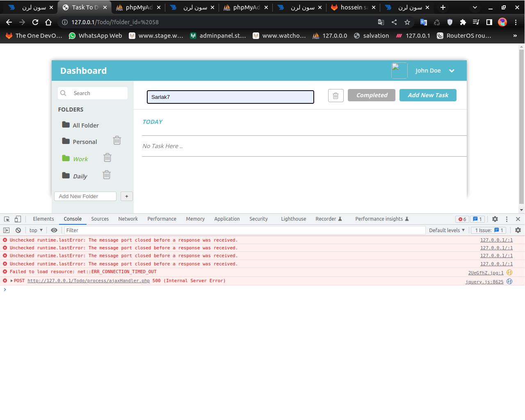Open the DevTools Memory tab
The width and height of the screenshot is (525, 420).
pyautogui.click(x=195, y=219)
